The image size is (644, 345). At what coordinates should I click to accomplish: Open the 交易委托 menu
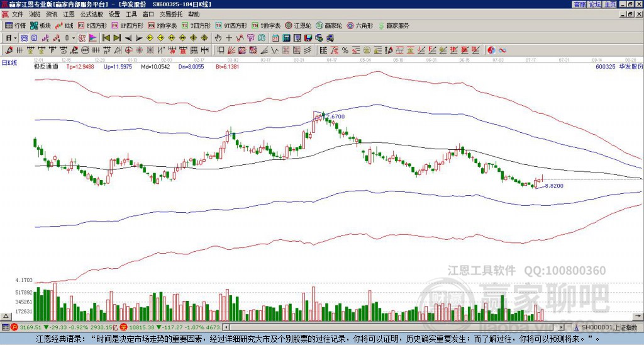click(x=171, y=14)
